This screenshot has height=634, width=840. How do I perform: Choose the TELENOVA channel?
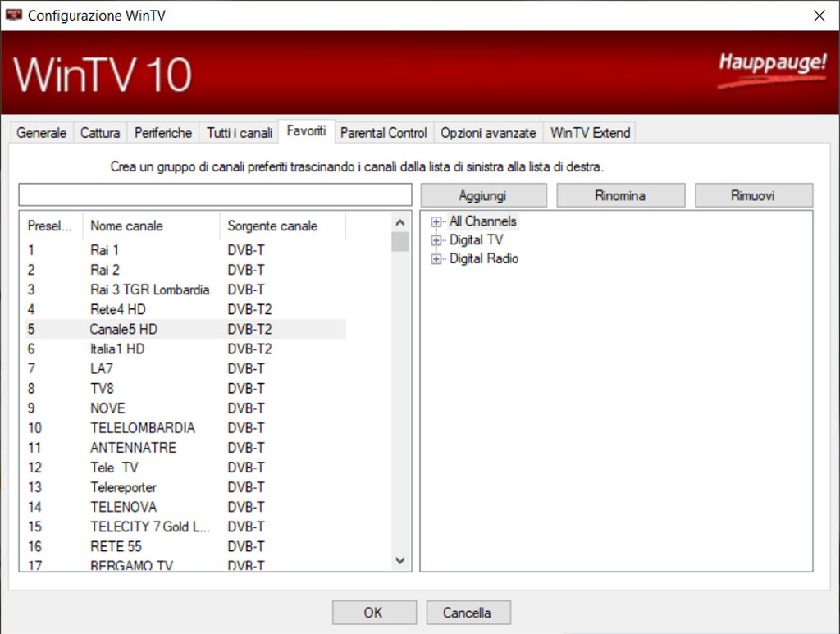tap(185, 508)
